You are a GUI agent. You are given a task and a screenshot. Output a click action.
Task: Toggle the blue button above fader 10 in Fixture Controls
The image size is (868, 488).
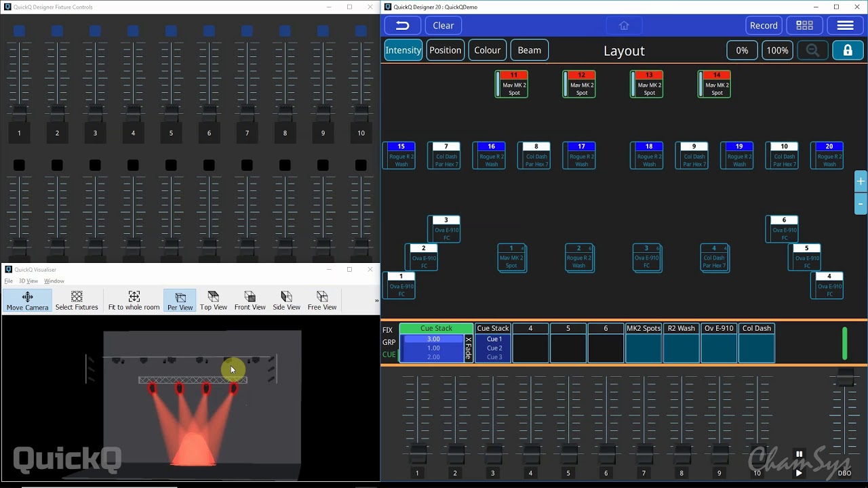[361, 30]
